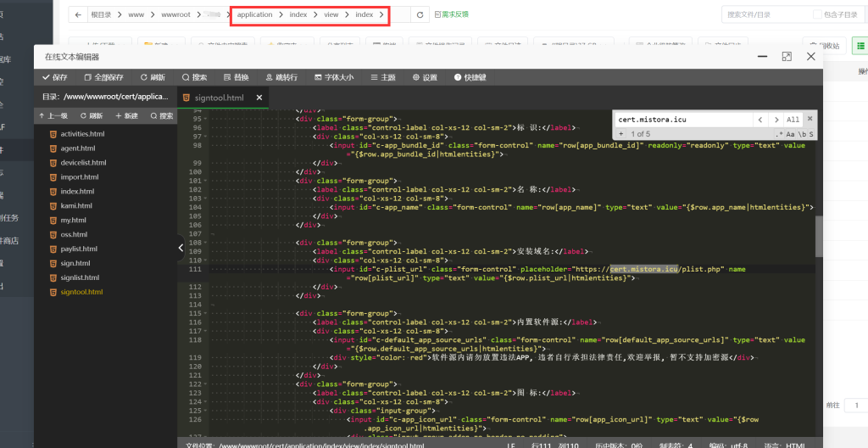The width and height of the screenshot is (868, 448).
Task: Fold code at line 115
Action: click(x=207, y=313)
